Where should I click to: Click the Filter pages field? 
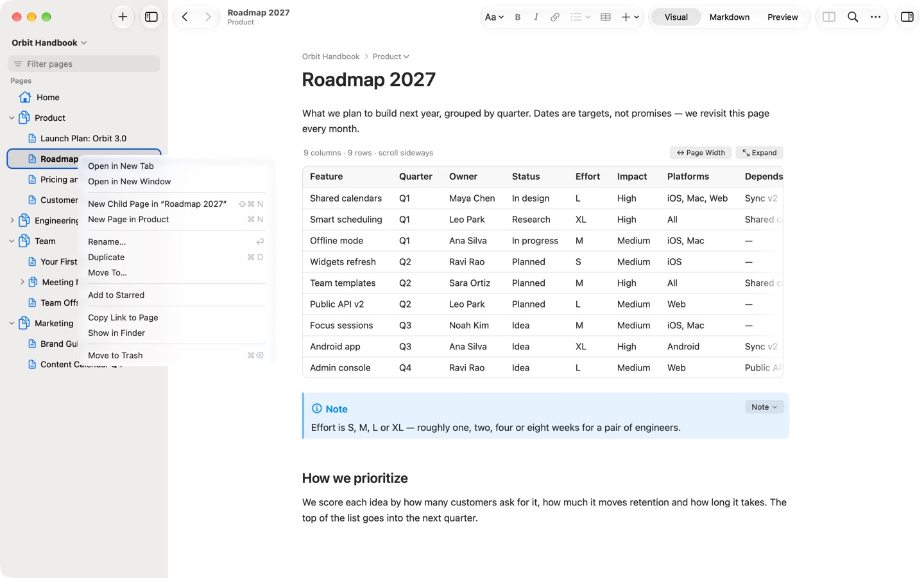84,64
